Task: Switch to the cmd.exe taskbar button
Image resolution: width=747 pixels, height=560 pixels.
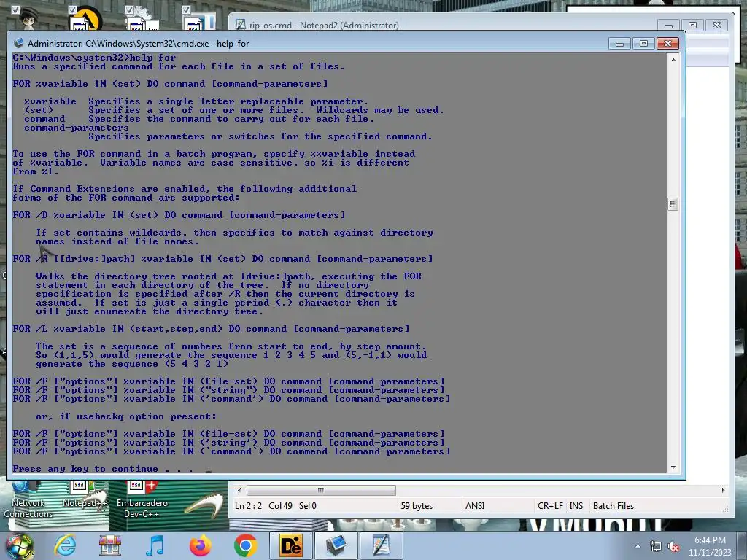Action: [336, 545]
